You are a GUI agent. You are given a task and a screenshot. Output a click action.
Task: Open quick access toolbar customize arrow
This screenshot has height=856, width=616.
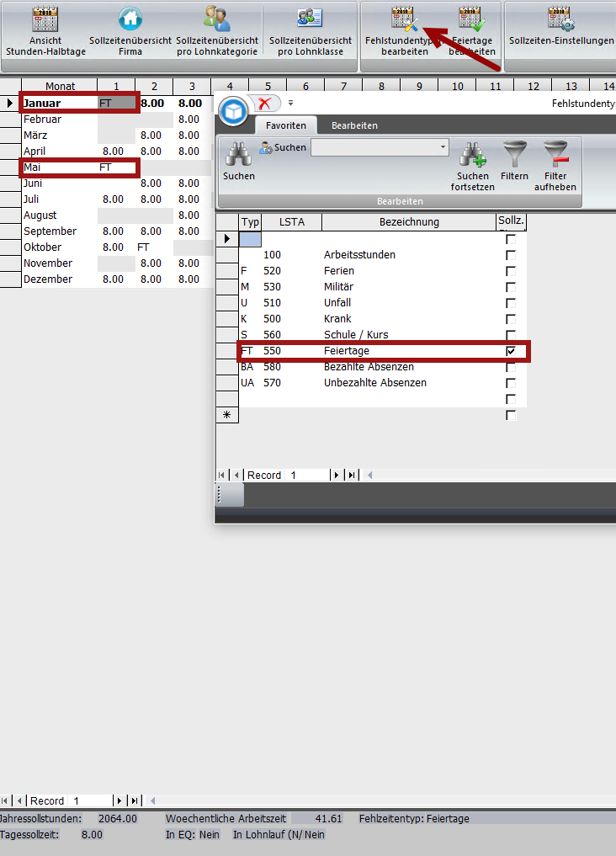click(290, 104)
